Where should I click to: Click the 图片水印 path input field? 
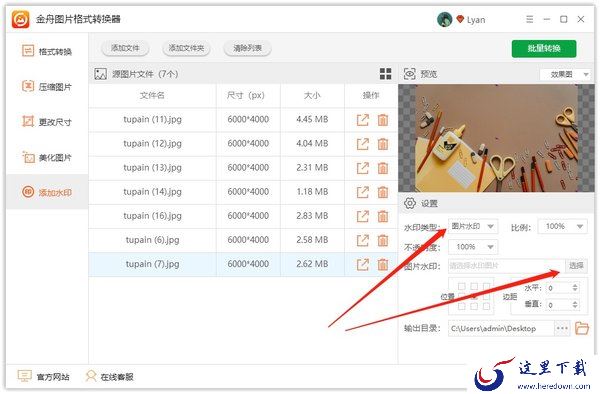[x=507, y=265]
